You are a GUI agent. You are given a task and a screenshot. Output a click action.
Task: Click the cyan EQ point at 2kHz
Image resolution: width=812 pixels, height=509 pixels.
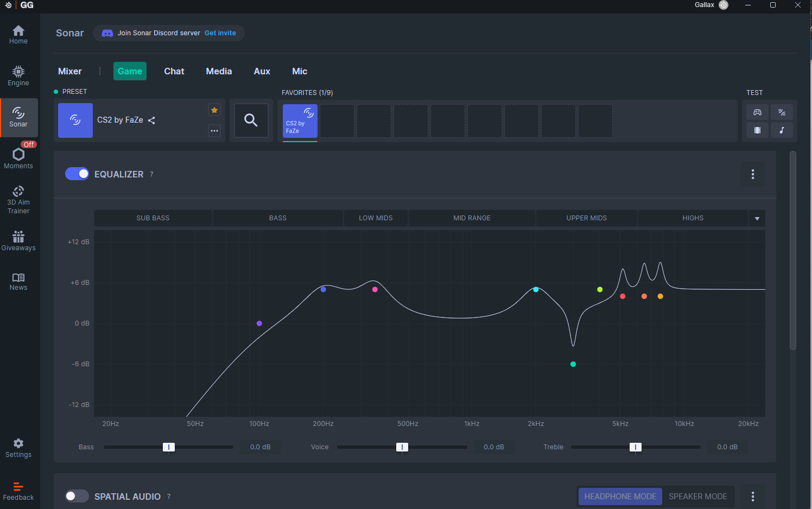click(x=536, y=290)
